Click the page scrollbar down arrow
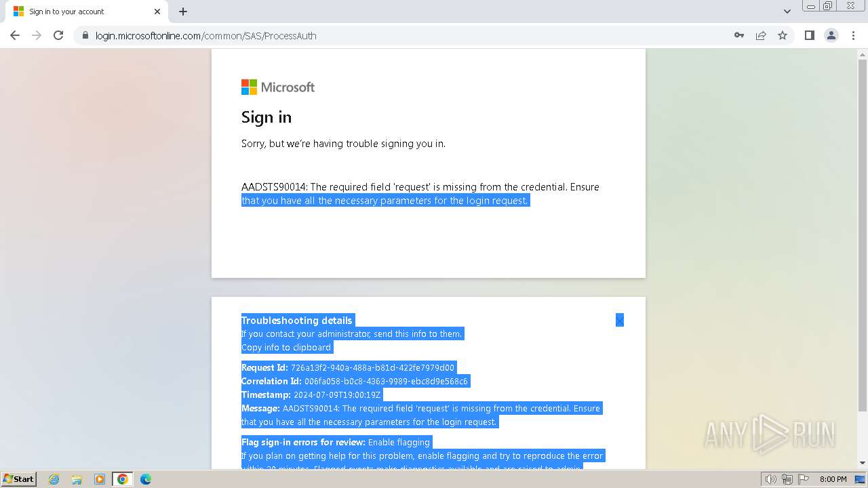This screenshot has height=488, width=868. (863, 464)
